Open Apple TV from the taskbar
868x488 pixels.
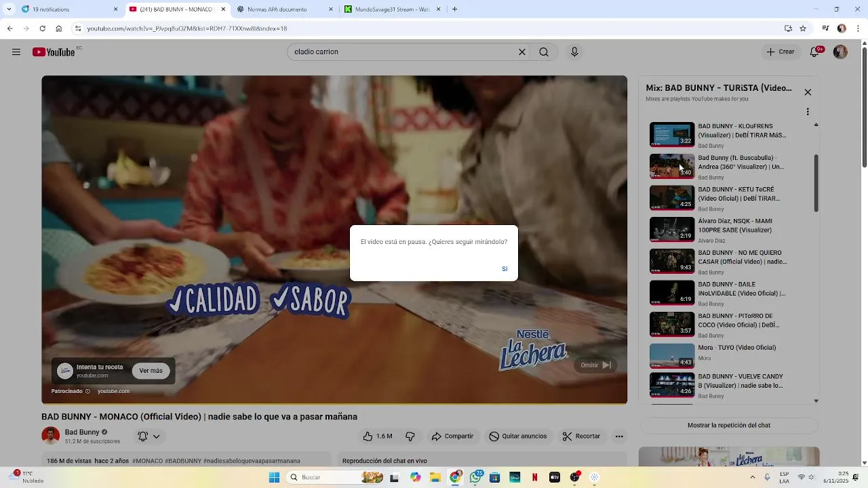coord(555,477)
